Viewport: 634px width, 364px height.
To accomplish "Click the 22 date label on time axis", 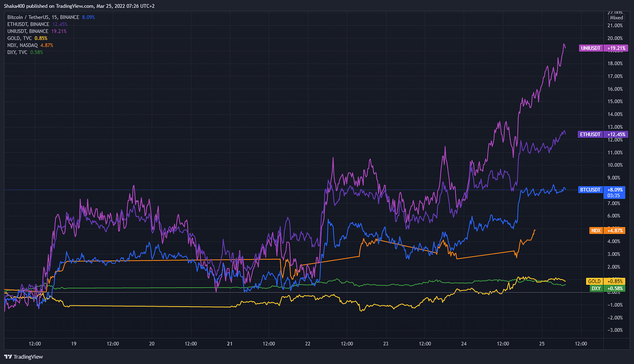I will click(x=308, y=343).
